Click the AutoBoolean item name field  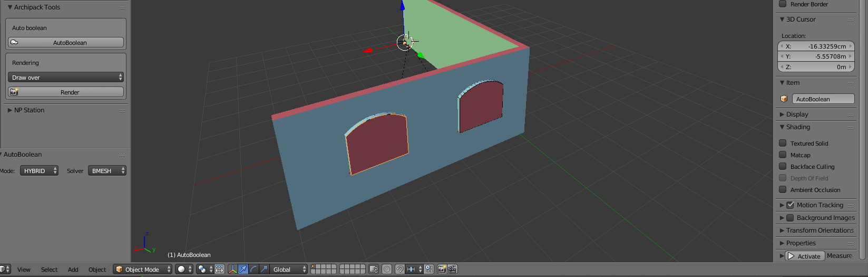[823, 99]
